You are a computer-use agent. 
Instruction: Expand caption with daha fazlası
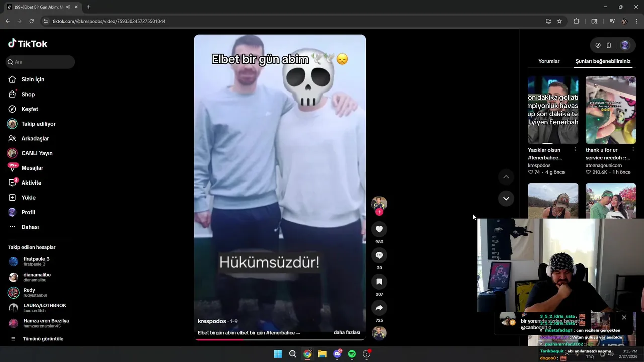347,333
